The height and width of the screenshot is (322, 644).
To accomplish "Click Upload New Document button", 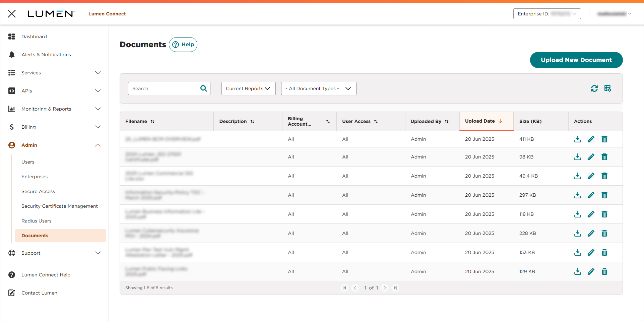I will [x=576, y=60].
